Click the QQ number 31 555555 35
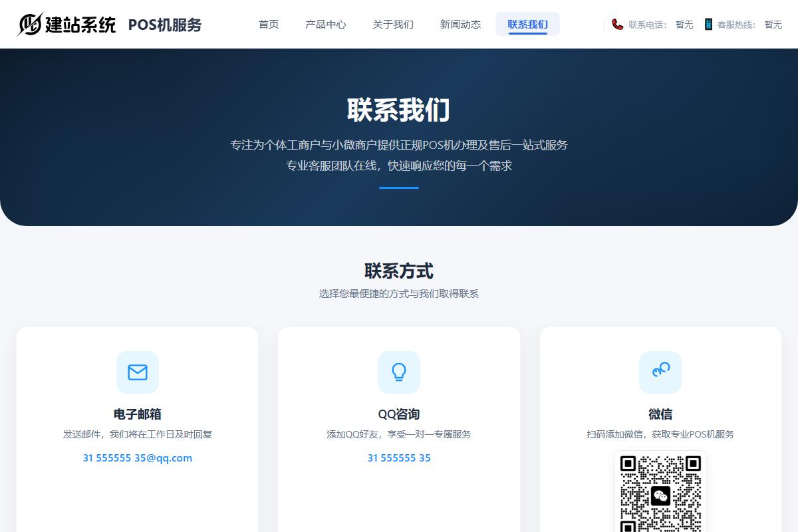 point(399,458)
